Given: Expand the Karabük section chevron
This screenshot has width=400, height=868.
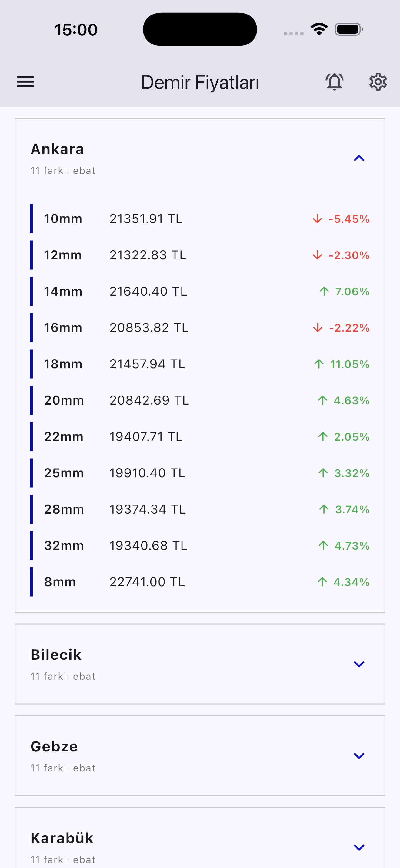Looking at the screenshot, I should pyautogui.click(x=359, y=847).
